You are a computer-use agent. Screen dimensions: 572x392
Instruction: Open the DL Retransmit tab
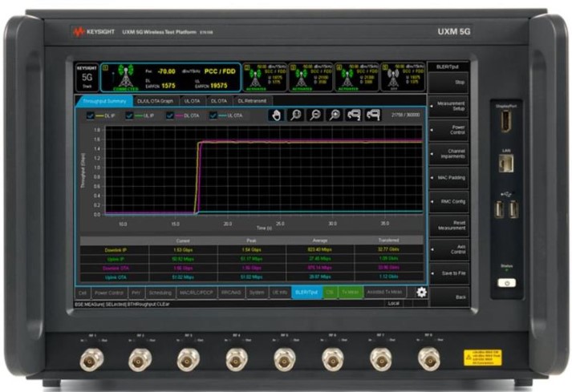pyautogui.click(x=252, y=101)
